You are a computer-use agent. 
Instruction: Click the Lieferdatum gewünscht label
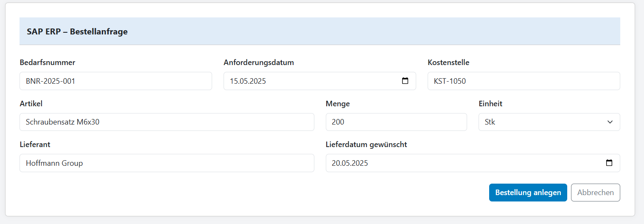pyautogui.click(x=366, y=145)
